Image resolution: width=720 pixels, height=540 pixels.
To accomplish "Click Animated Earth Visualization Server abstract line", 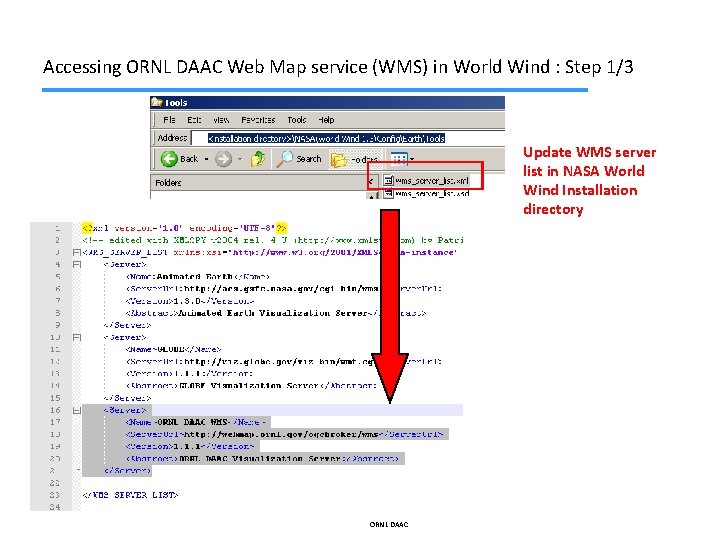I will coord(276,313).
